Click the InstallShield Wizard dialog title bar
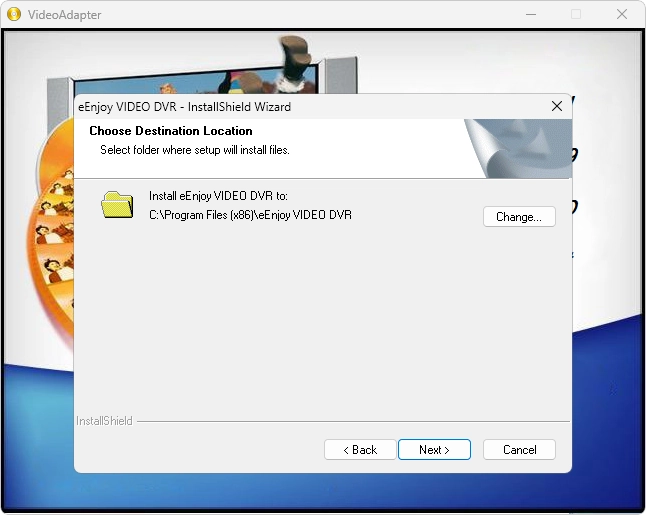 pyautogui.click(x=300, y=106)
